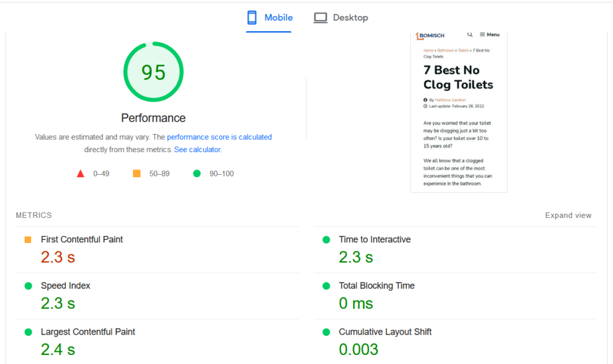Click green dot beside Cumulative Layout Shift
The height and width of the screenshot is (364, 613).
pos(326,332)
